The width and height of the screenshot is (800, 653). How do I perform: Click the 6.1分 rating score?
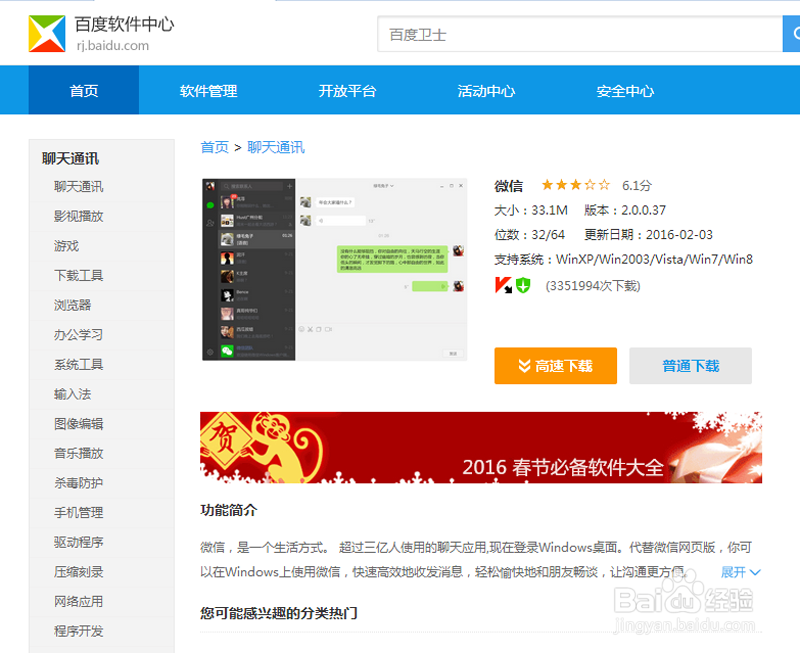point(636,185)
